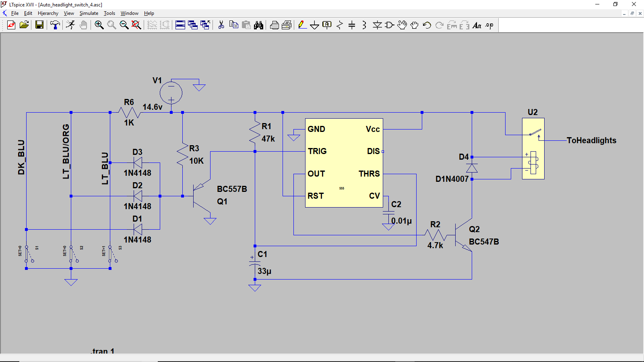The width and height of the screenshot is (644, 362).
Task: Place an Inductor tool icon
Action: pos(364,25)
